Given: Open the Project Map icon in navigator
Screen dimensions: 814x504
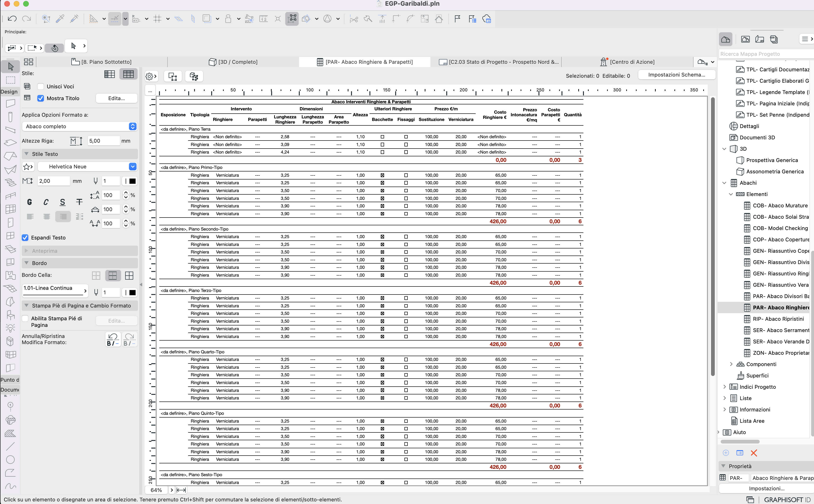Looking at the screenshot, I should pyautogui.click(x=726, y=39).
